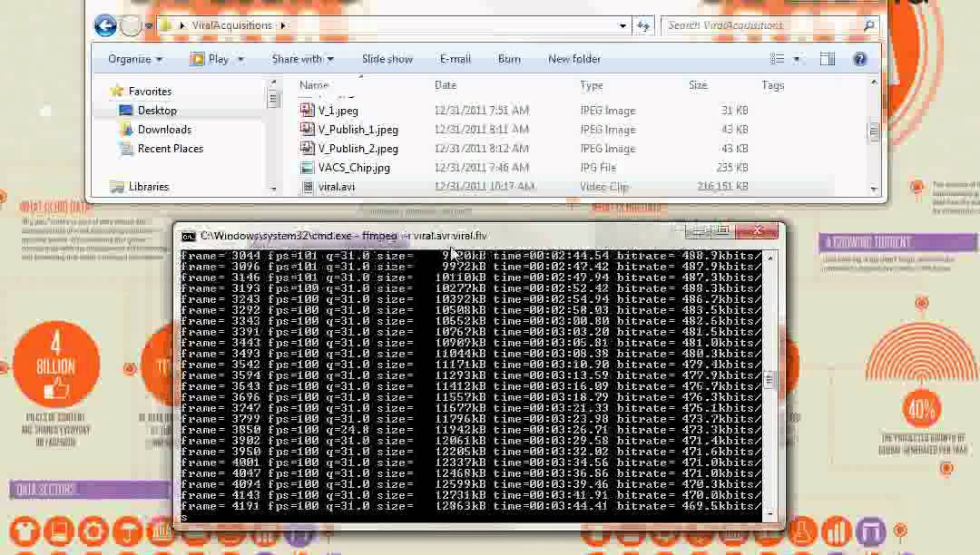This screenshot has width=980, height=555.
Task: Expand the chevron after ViralAcquisitions breadcrumb
Action: pyautogui.click(x=283, y=25)
